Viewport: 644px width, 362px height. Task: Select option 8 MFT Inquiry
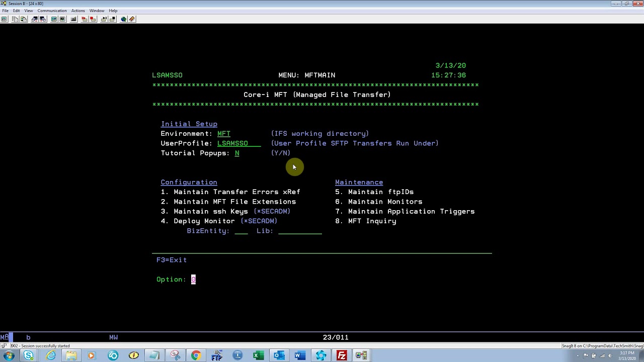coord(366,221)
